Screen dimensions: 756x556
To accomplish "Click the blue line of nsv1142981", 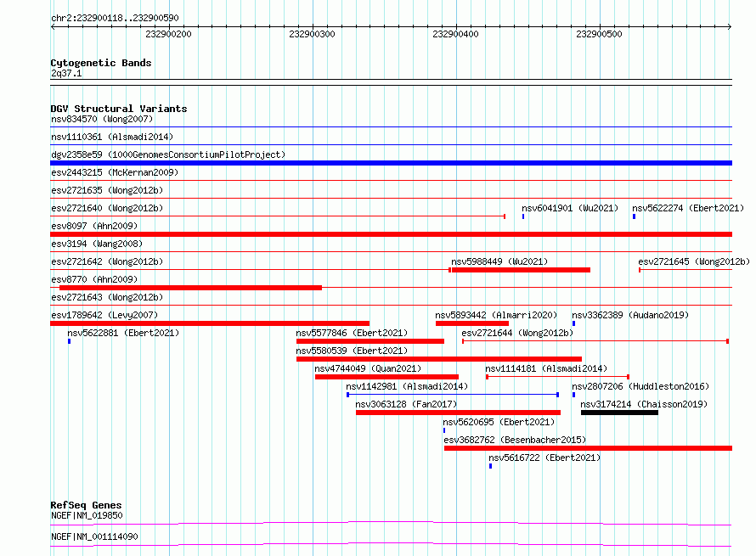I will (x=453, y=395).
